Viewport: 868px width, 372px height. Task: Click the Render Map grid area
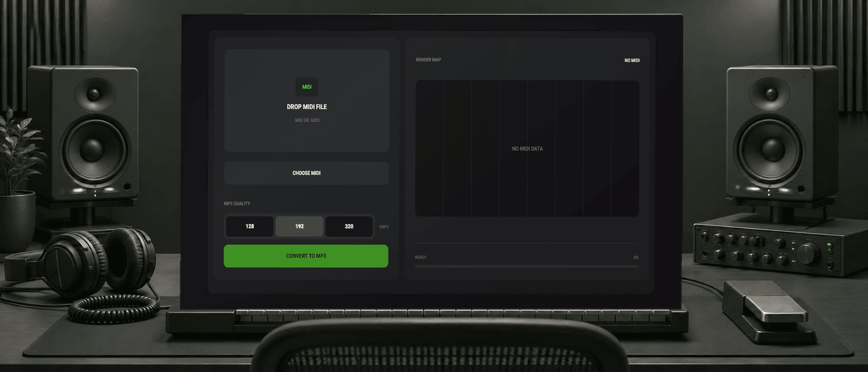[527, 149]
